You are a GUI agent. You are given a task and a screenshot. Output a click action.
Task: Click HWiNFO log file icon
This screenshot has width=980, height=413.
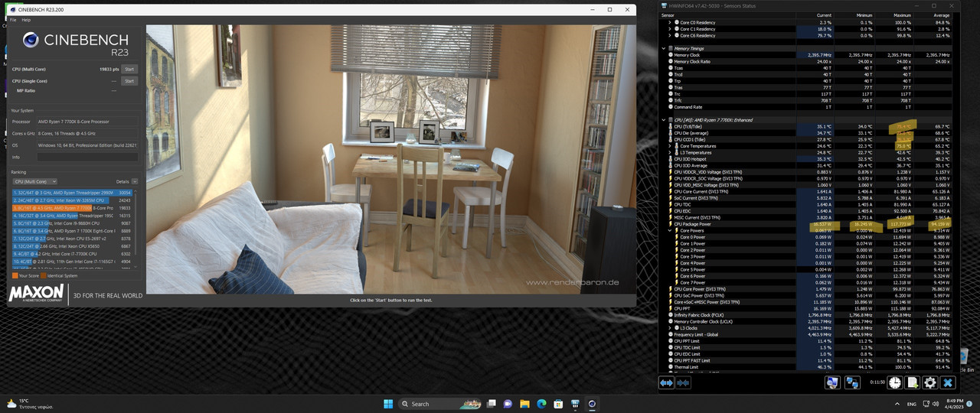coord(913,382)
